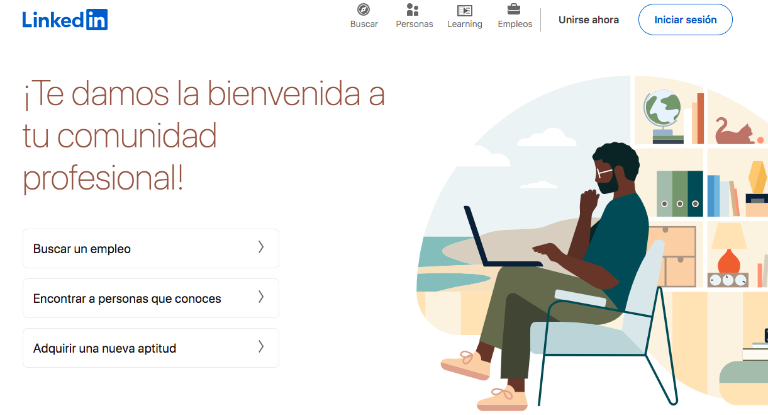Go to Learning nav label

(x=465, y=24)
